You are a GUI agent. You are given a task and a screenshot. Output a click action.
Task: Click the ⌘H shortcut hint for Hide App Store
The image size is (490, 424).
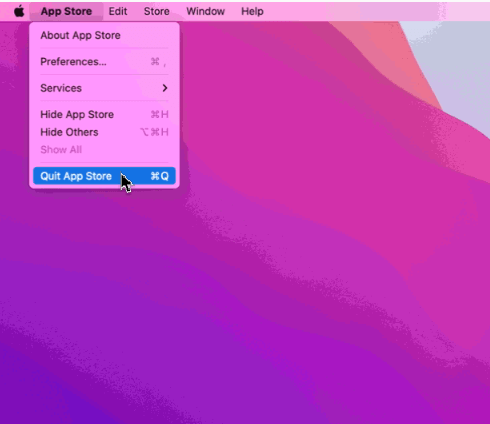tap(159, 115)
